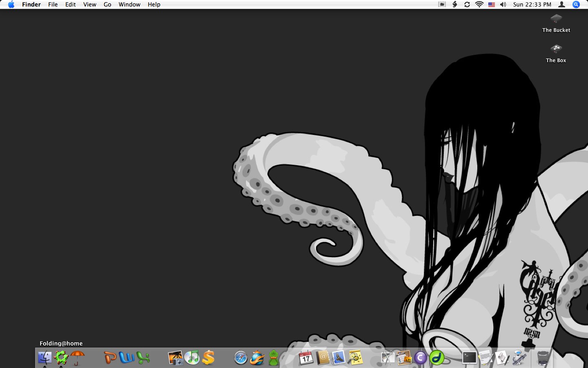Open Automator from the Dock
588x368 pixels.
click(519, 358)
